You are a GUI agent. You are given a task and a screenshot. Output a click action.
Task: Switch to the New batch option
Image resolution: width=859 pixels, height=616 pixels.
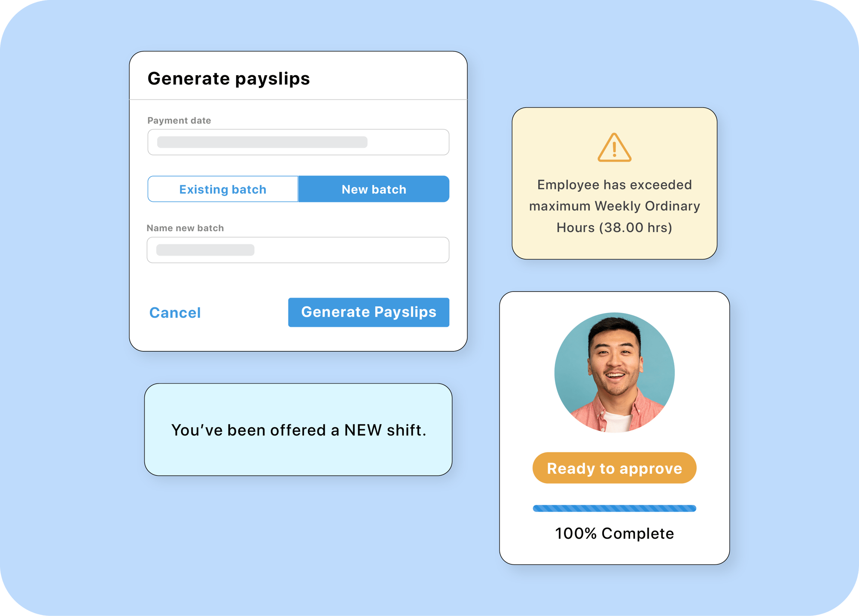click(374, 189)
